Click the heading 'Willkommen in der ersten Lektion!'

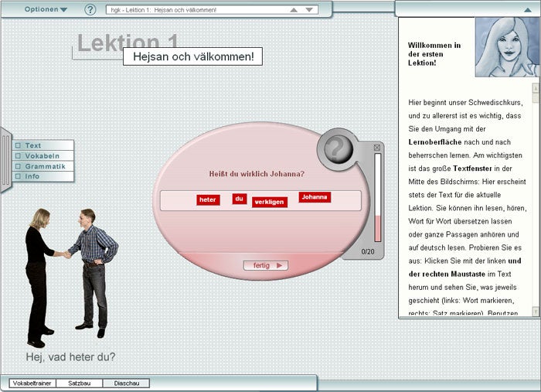click(x=434, y=54)
